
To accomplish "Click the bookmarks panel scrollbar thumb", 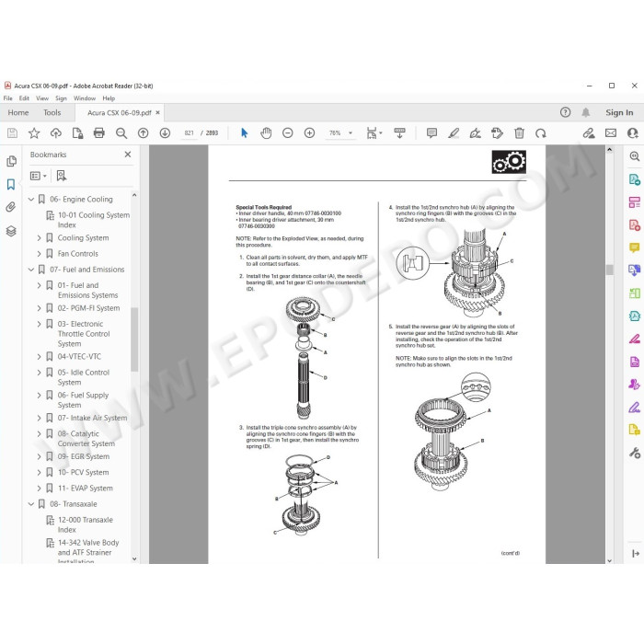I will 134,339.
